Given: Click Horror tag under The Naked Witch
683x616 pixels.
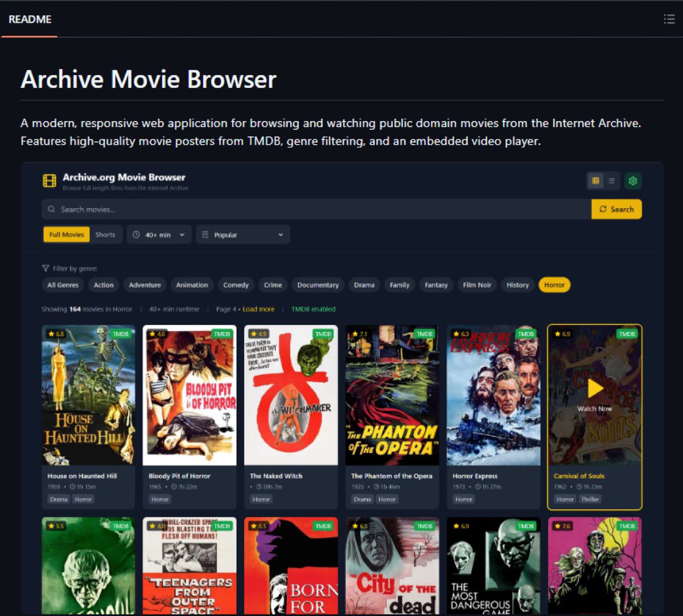Looking at the screenshot, I should 261,499.
